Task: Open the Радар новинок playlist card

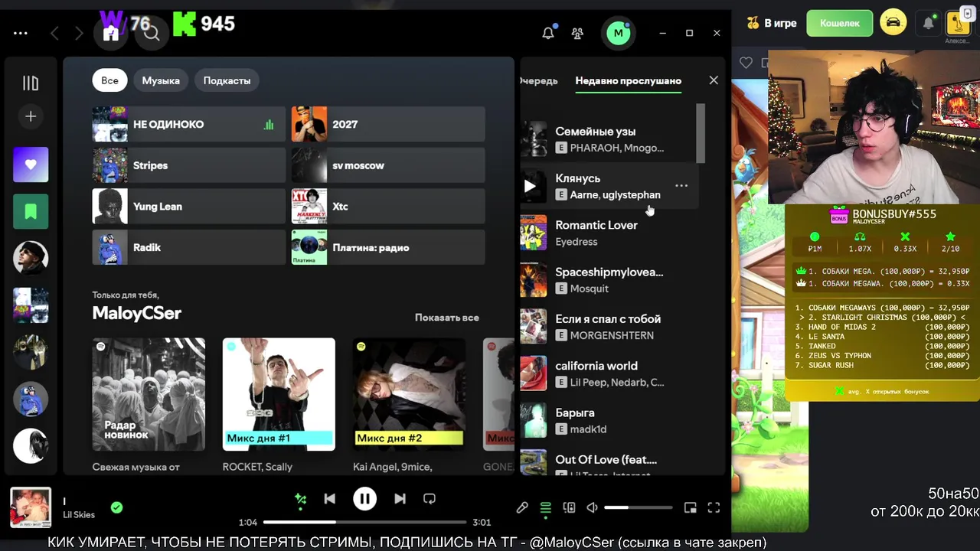Action: (x=149, y=394)
